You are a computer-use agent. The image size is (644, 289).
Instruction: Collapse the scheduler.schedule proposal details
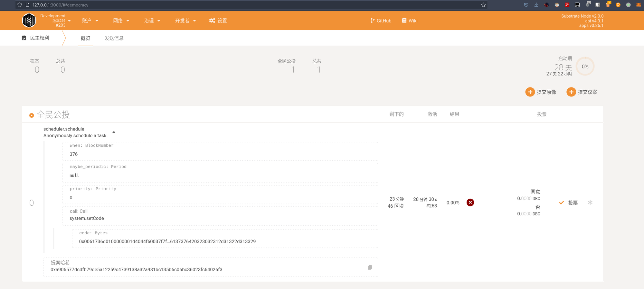click(x=114, y=132)
